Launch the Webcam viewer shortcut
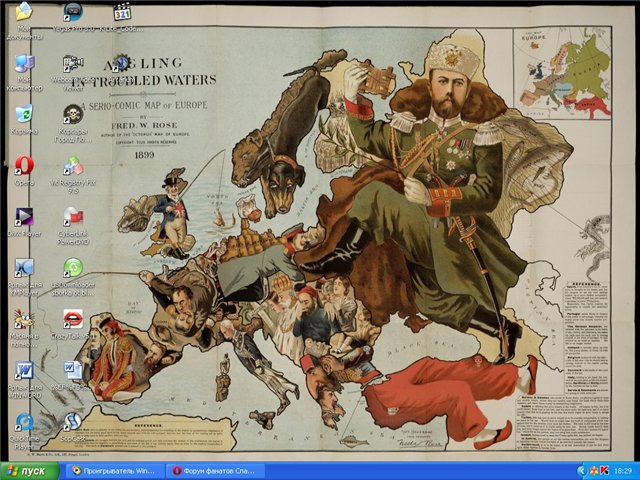The height and width of the screenshot is (480, 640). (73, 64)
